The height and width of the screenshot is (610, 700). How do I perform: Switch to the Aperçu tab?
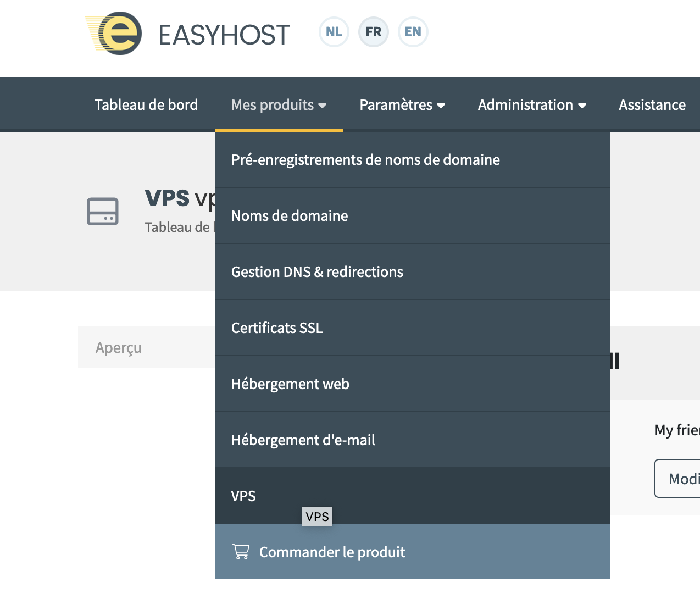[119, 347]
